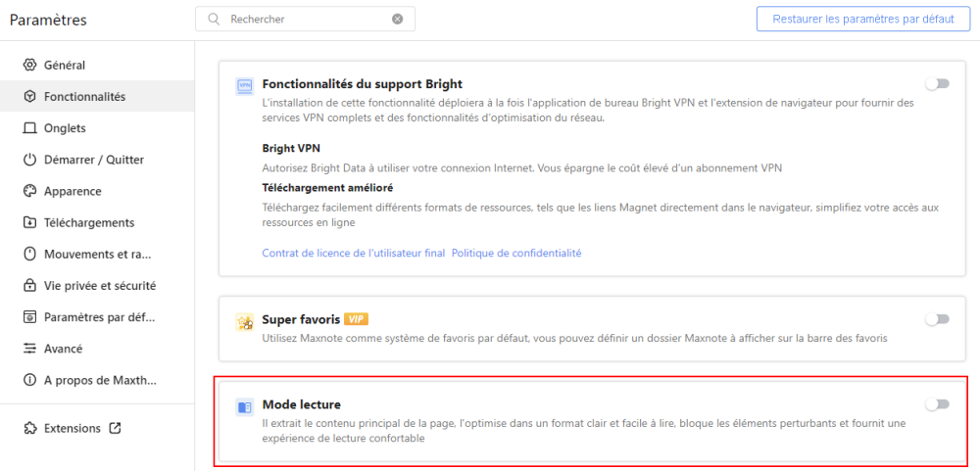
Task: Click the search magnifier icon
Action: 213,19
